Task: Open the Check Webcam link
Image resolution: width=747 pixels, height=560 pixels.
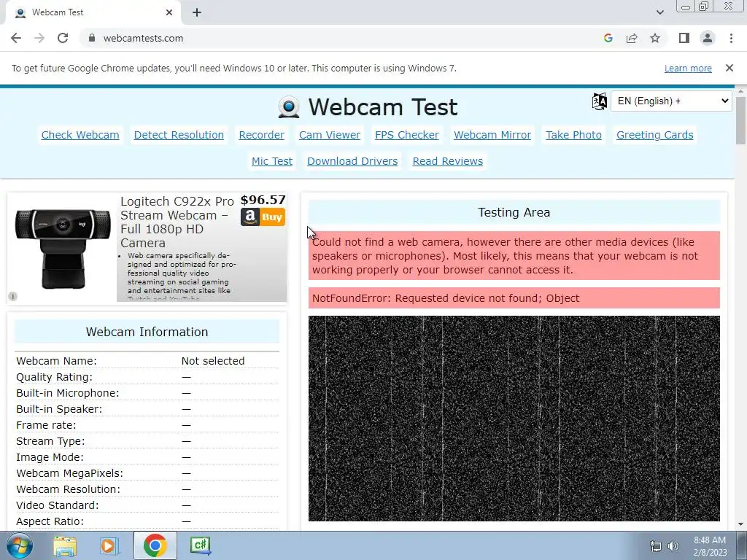Action: click(80, 135)
